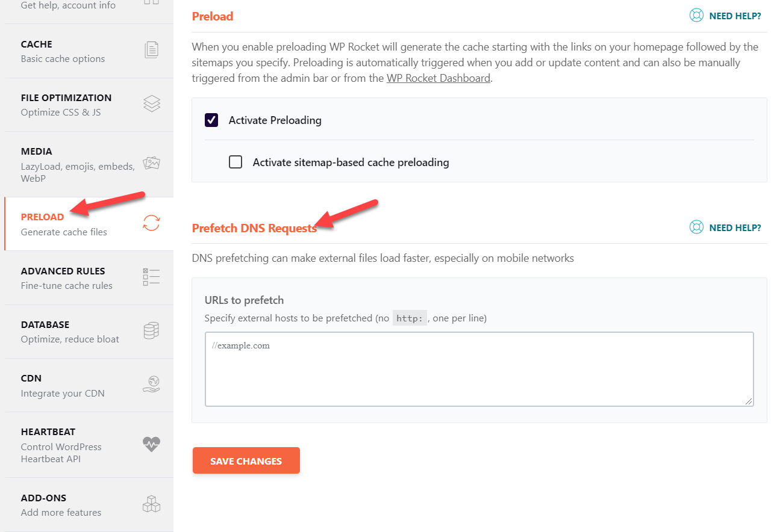Click the Advanced Rules checklist icon
Screen dimensions: 777x532
click(x=151, y=277)
